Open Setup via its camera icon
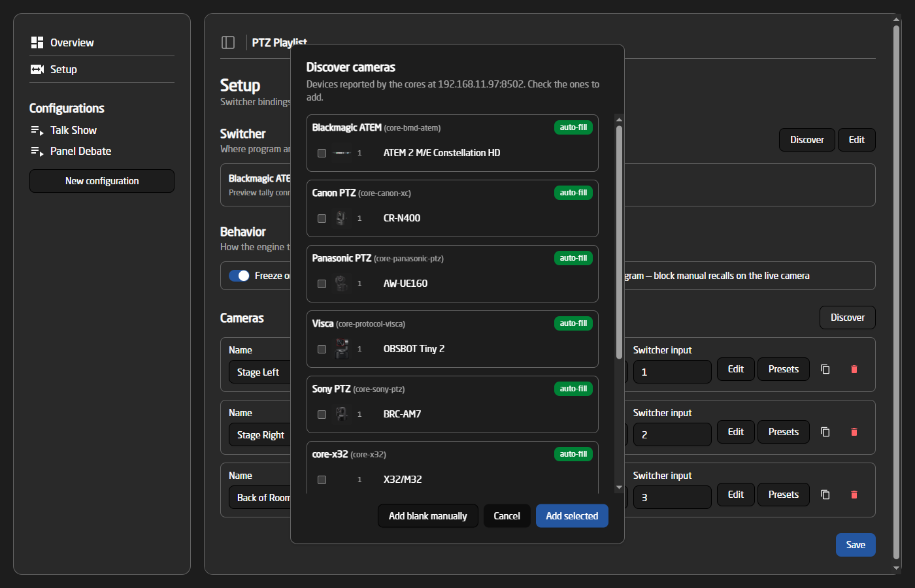Image resolution: width=915 pixels, height=588 pixels. pos(37,69)
